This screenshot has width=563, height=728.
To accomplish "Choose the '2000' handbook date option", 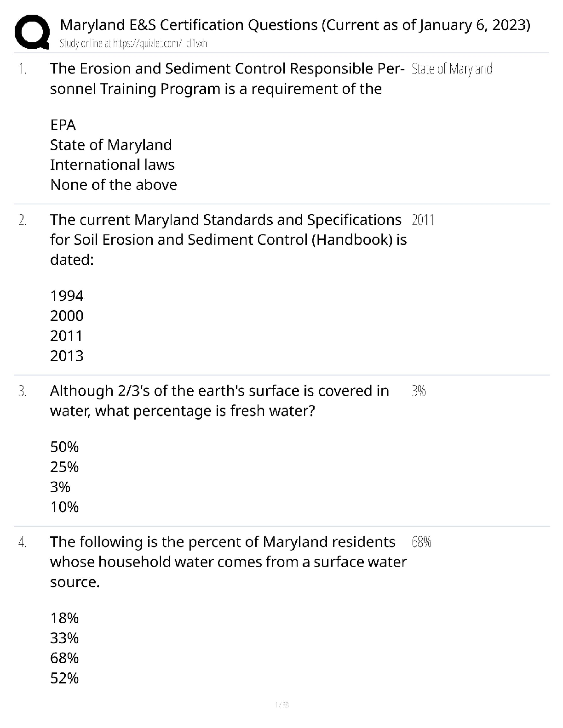I will point(67,316).
